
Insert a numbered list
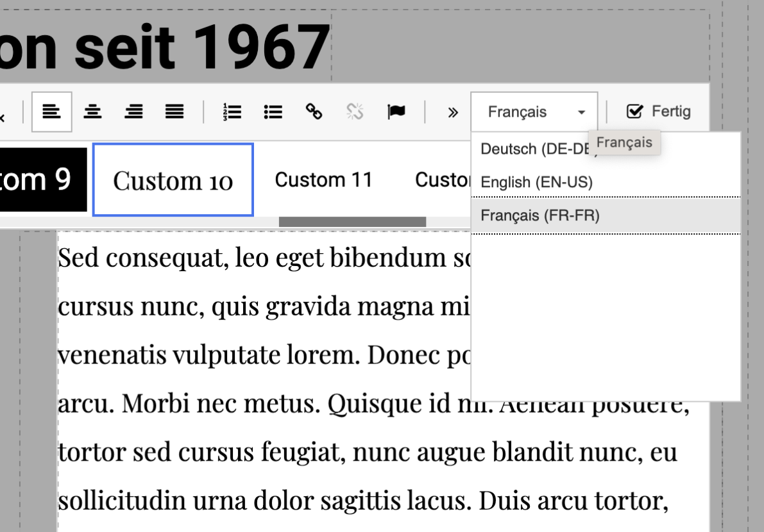pos(231,112)
